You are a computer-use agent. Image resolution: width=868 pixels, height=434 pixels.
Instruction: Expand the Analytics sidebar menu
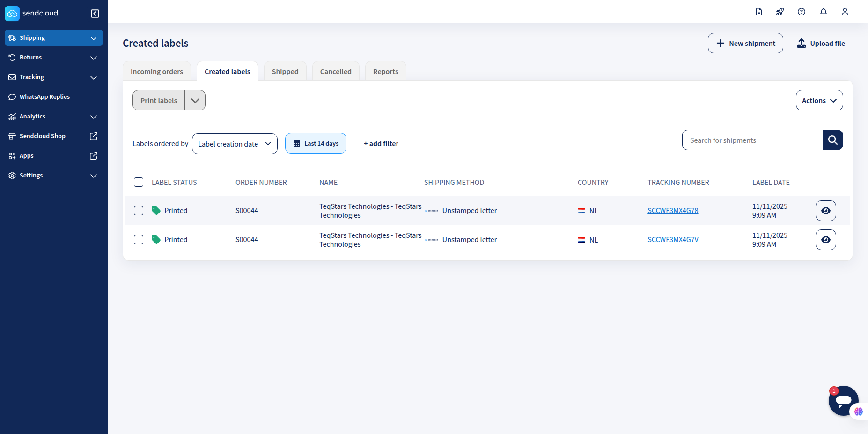pyautogui.click(x=54, y=117)
